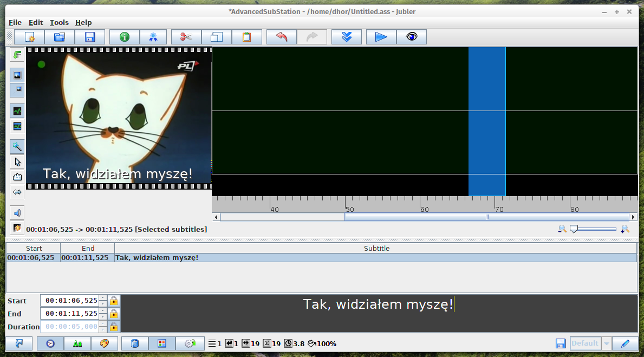Click the speaker audio icon
Viewport: 644px width, 357px height.
(17, 213)
